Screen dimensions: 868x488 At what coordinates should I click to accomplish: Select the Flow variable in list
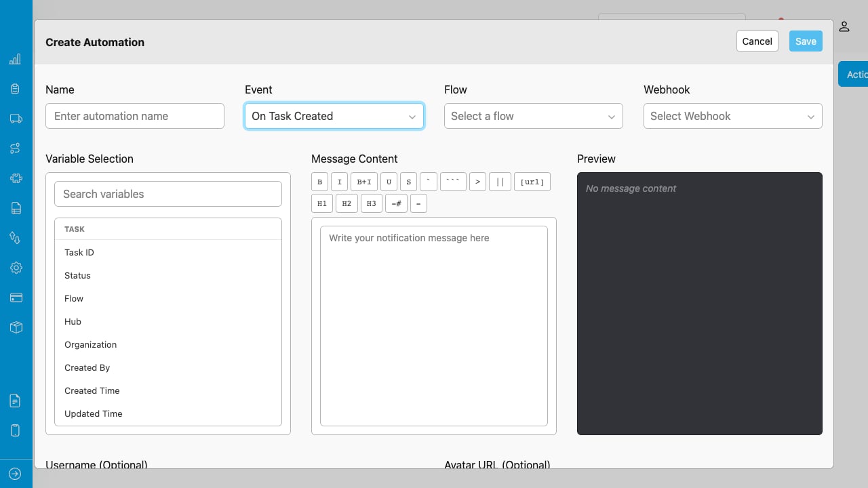coord(168,298)
